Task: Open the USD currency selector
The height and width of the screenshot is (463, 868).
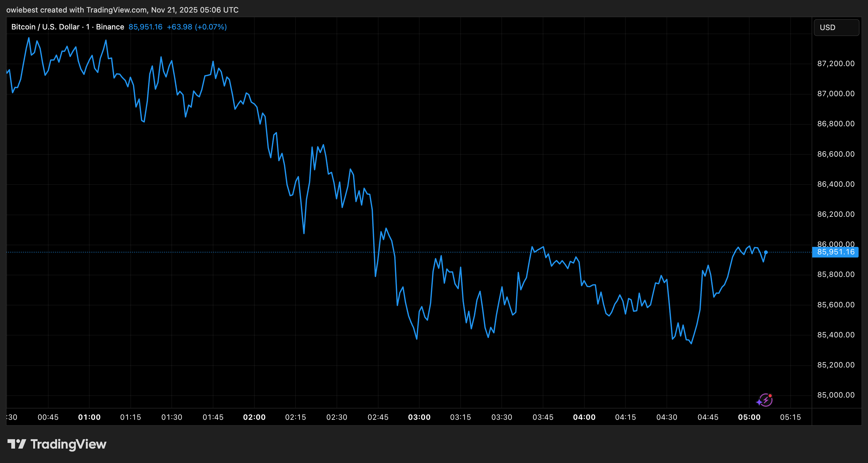Action: point(828,28)
